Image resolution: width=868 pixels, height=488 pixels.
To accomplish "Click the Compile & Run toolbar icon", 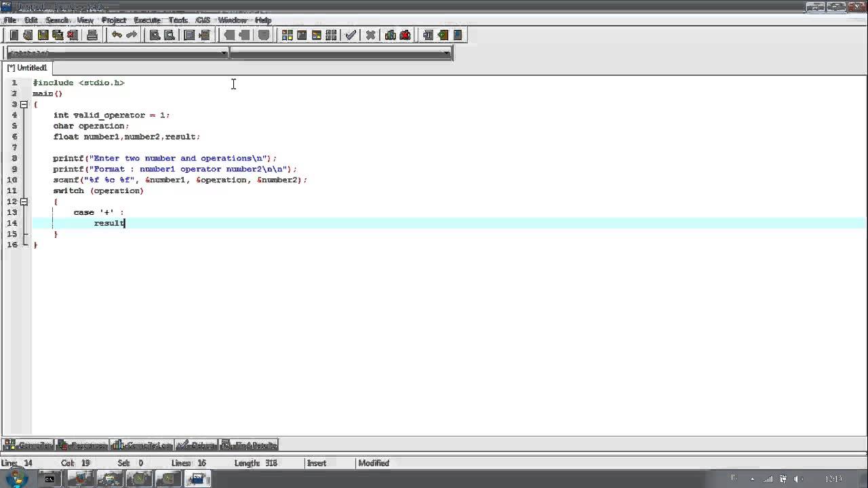I will click(317, 35).
